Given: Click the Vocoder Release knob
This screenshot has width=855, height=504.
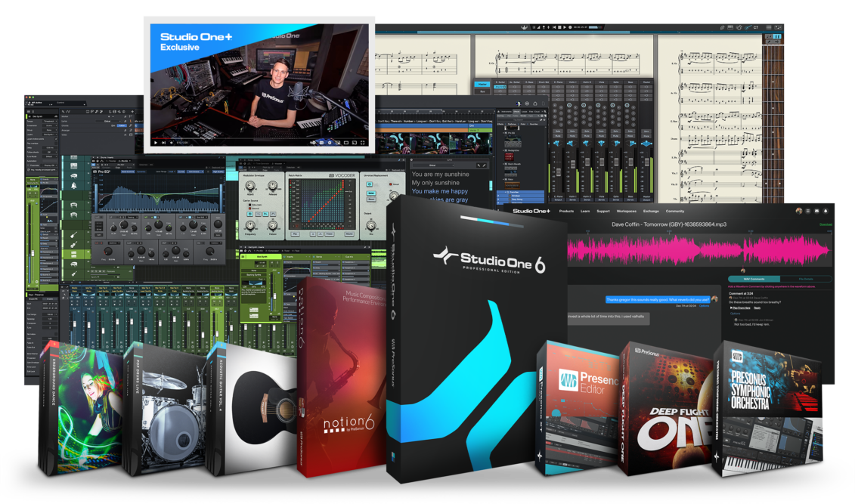Looking at the screenshot, I should pos(272,187).
